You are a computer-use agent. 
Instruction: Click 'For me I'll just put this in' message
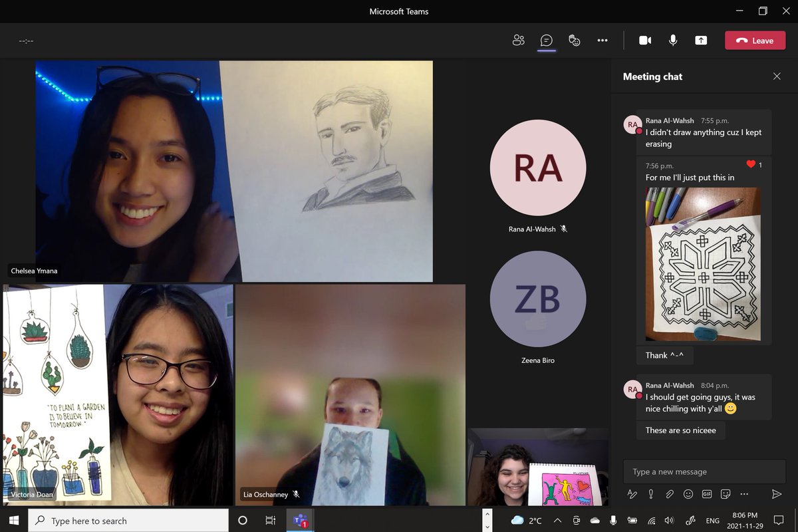coord(690,178)
